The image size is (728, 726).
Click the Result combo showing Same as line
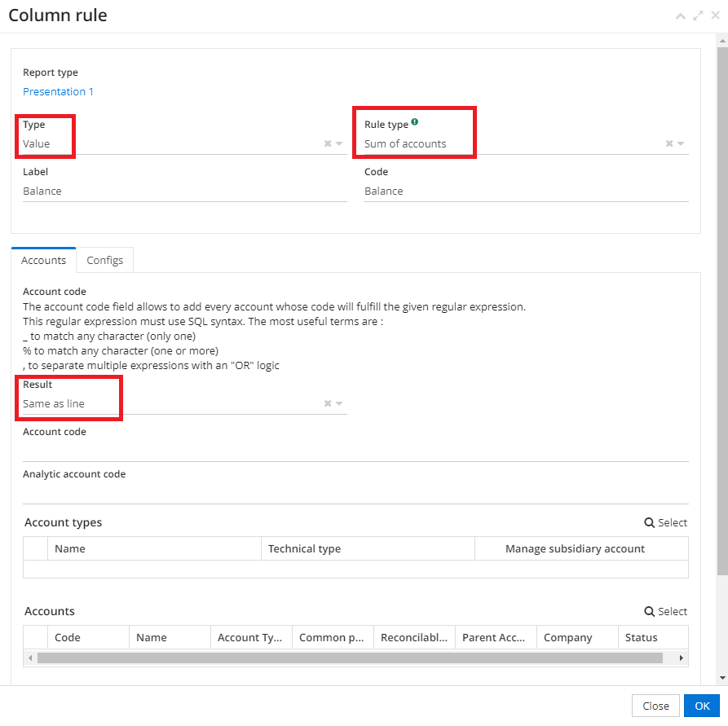tap(185, 404)
